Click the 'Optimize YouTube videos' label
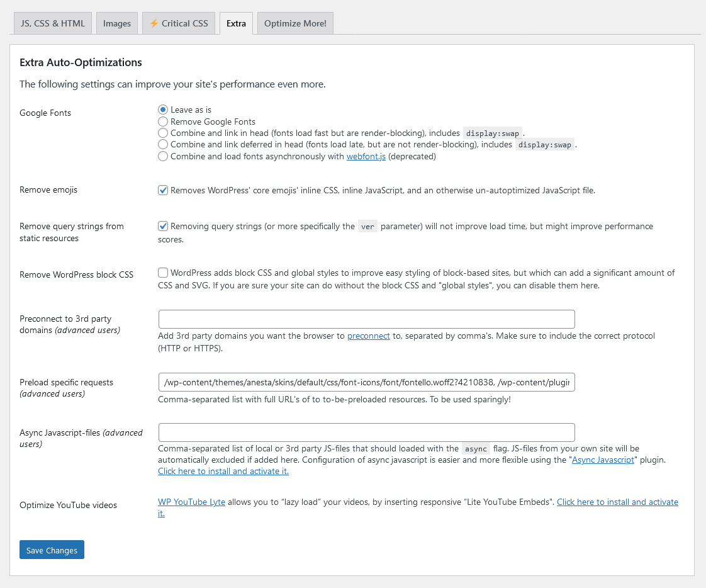Viewport: 706px width, 588px height. (x=68, y=505)
